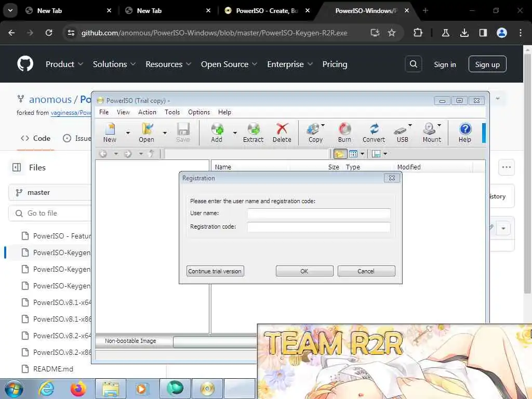Open Windows Start button
This screenshot has width=532, height=399.
[14, 389]
